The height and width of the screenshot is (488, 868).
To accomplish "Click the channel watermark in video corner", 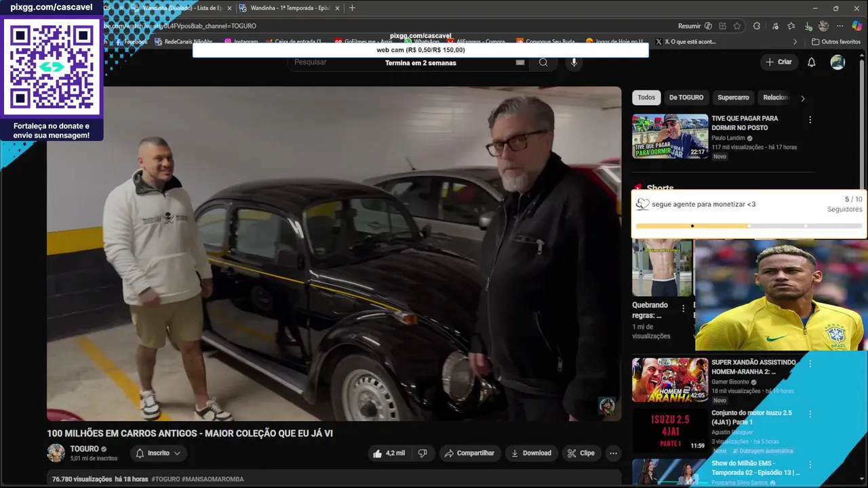I will (x=606, y=406).
